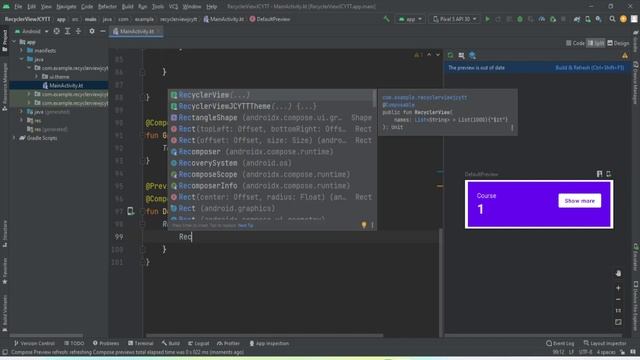Click the Sync Project with Gradle icon
This screenshot has height=360, width=640.
(x=577, y=19)
